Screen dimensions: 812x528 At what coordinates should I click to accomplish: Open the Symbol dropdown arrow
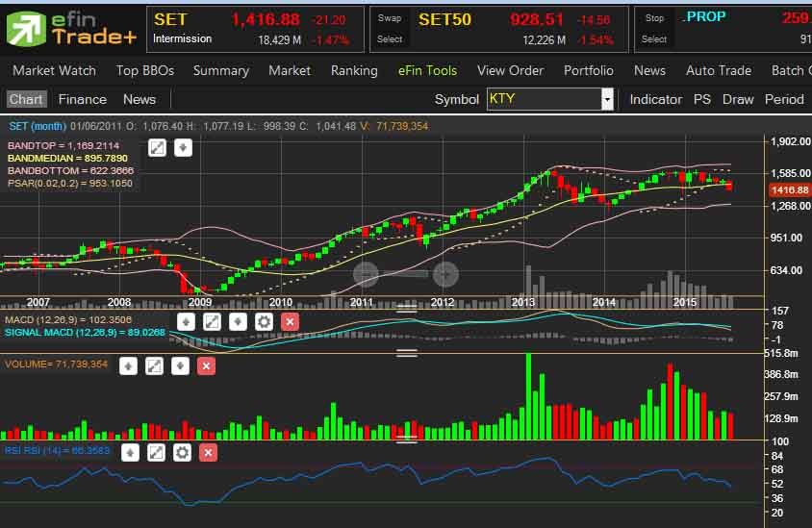607,99
